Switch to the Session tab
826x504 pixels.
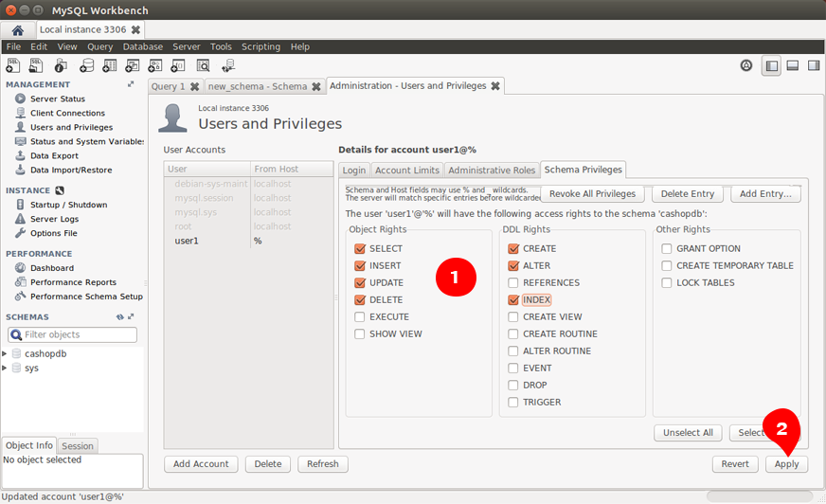(x=78, y=446)
